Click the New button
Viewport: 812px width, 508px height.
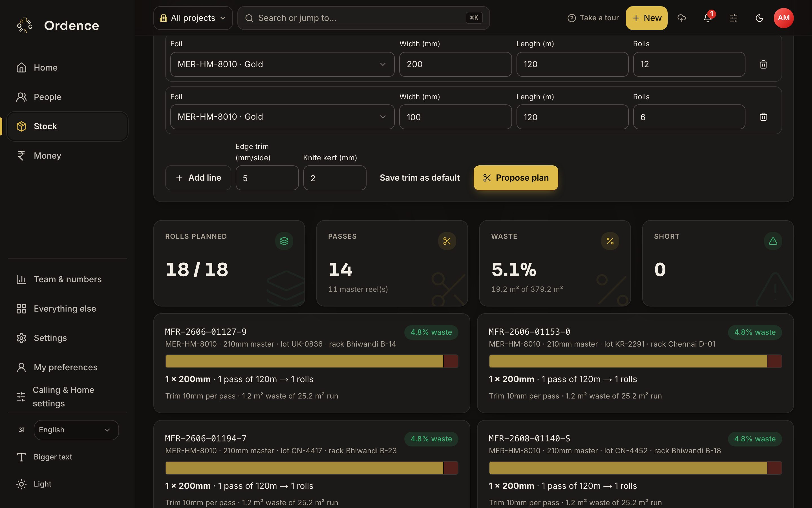(646, 18)
